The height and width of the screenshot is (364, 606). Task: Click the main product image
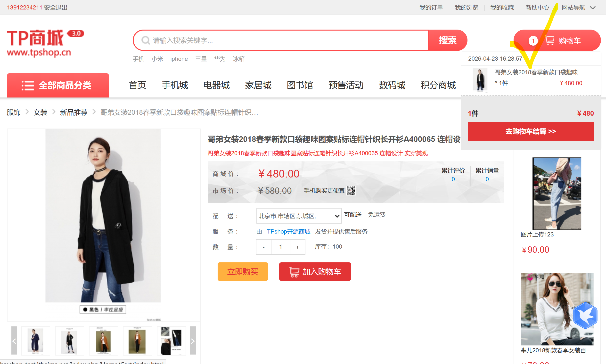click(103, 225)
